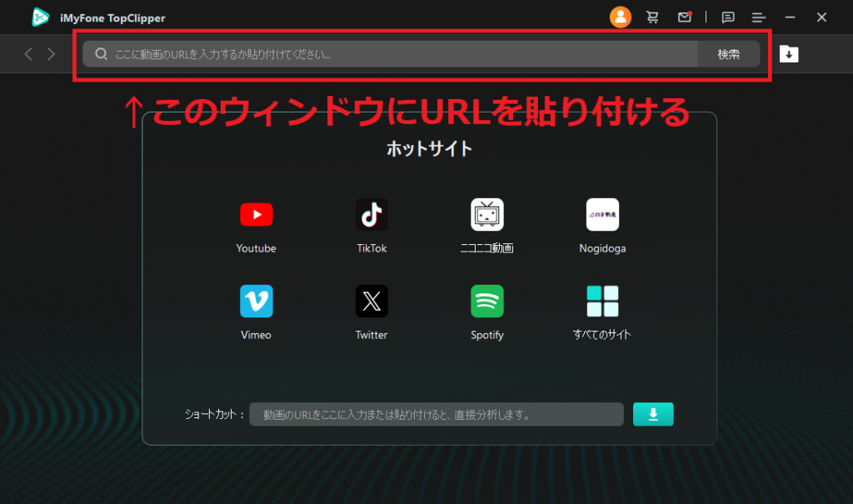Open the feedback chat icon
Screen dimensions: 853x504
728,17
